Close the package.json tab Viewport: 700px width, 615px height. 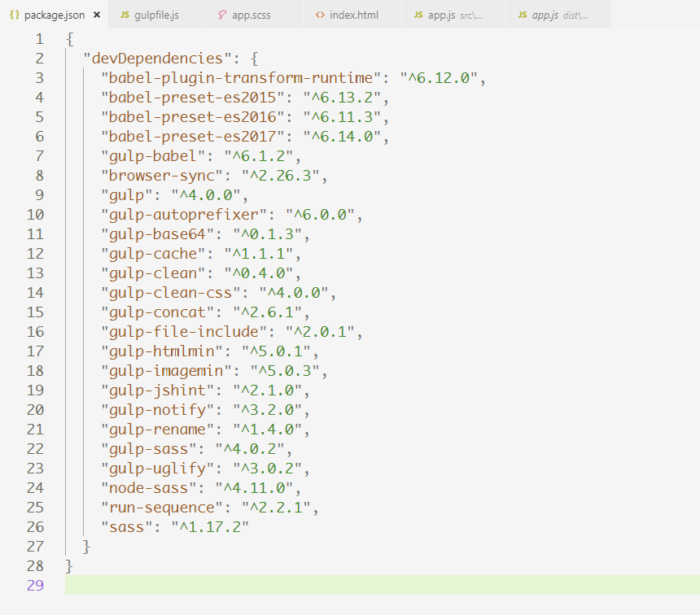coord(96,15)
